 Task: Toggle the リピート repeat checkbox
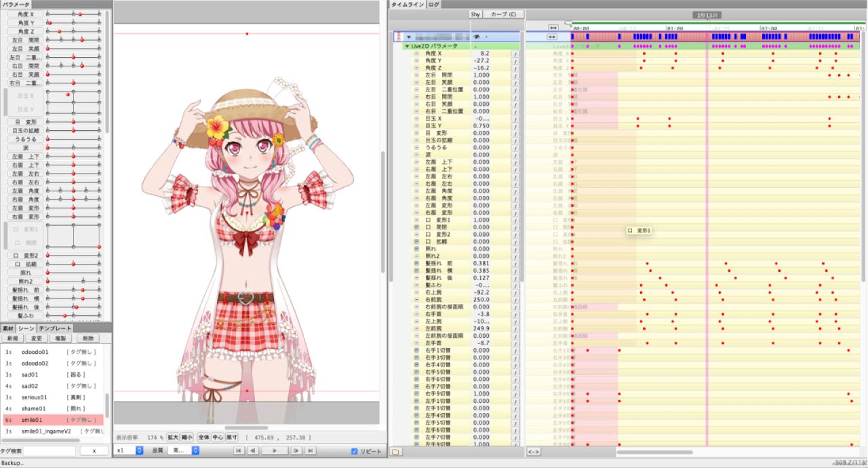(355, 452)
